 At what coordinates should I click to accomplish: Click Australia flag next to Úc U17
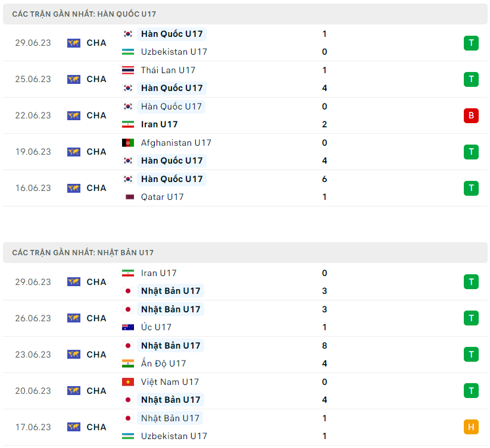point(128,327)
